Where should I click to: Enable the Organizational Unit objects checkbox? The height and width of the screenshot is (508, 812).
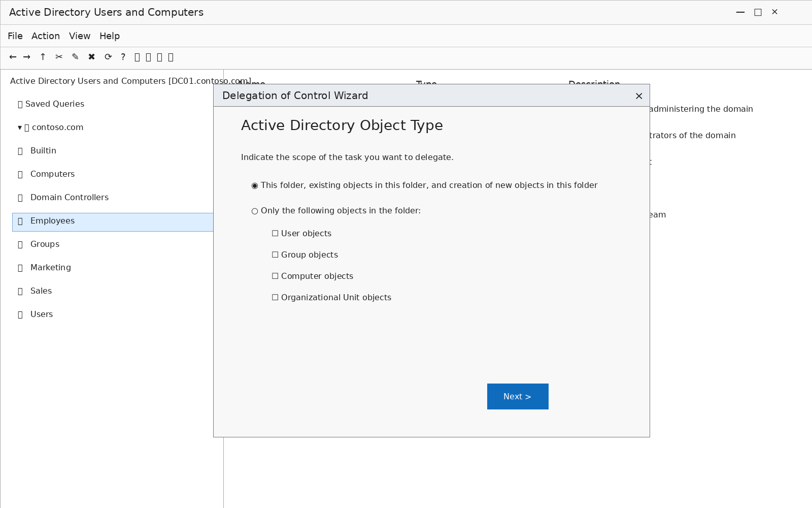pos(275,297)
